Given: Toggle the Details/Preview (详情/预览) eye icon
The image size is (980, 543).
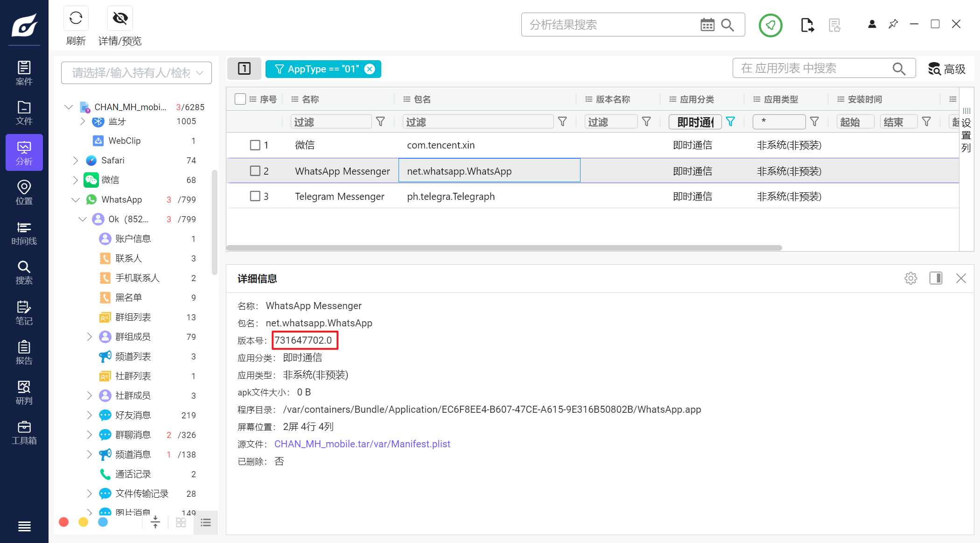Looking at the screenshot, I should click(x=120, y=19).
